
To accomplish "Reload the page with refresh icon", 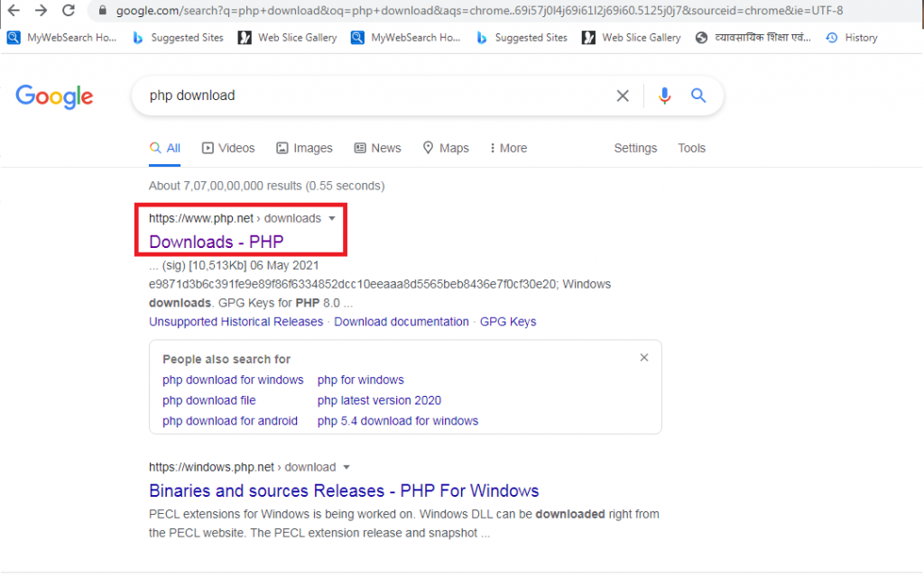I will point(69,11).
